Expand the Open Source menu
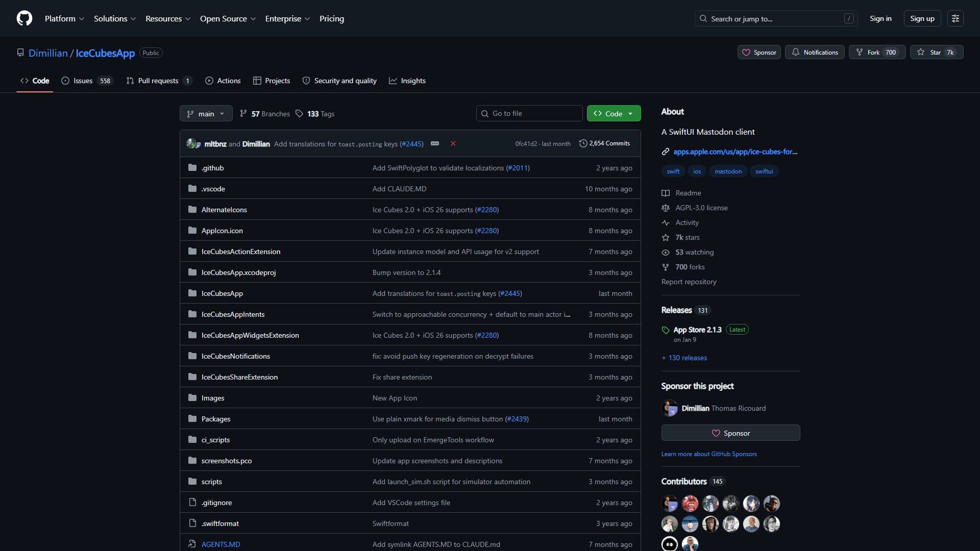The height and width of the screenshot is (551, 980). (x=228, y=18)
